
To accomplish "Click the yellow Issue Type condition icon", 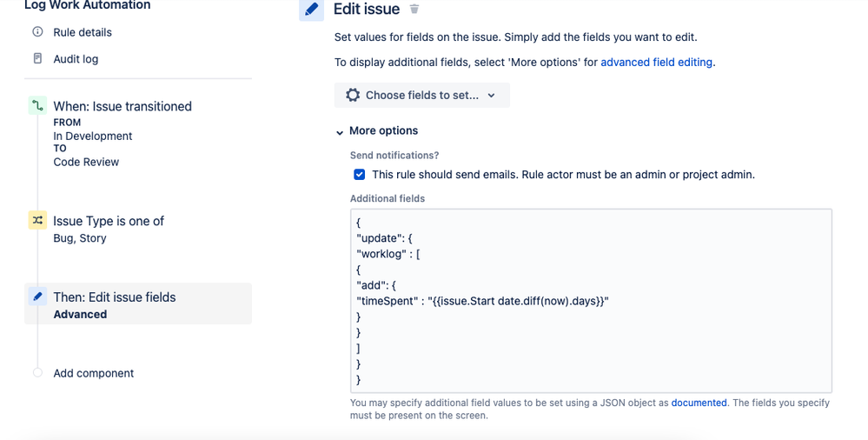I will pos(37,221).
